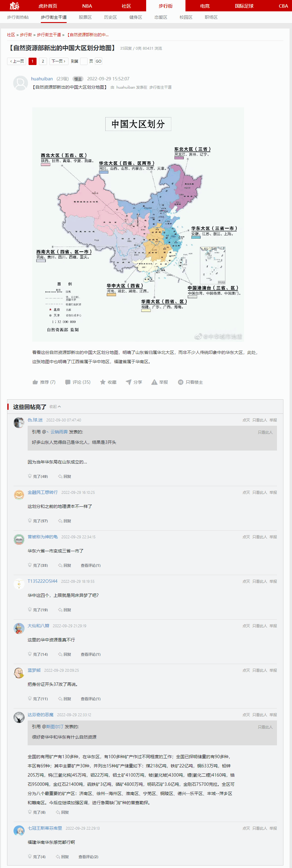Click the thumbs-up 推荐 icon
This screenshot has width=292, height=868.
(x=35, y=382)
